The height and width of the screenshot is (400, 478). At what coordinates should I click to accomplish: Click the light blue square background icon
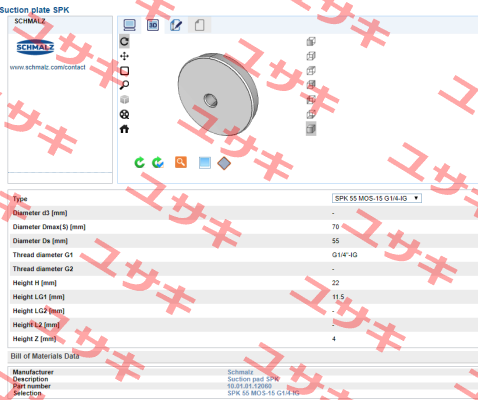(205, 163)
